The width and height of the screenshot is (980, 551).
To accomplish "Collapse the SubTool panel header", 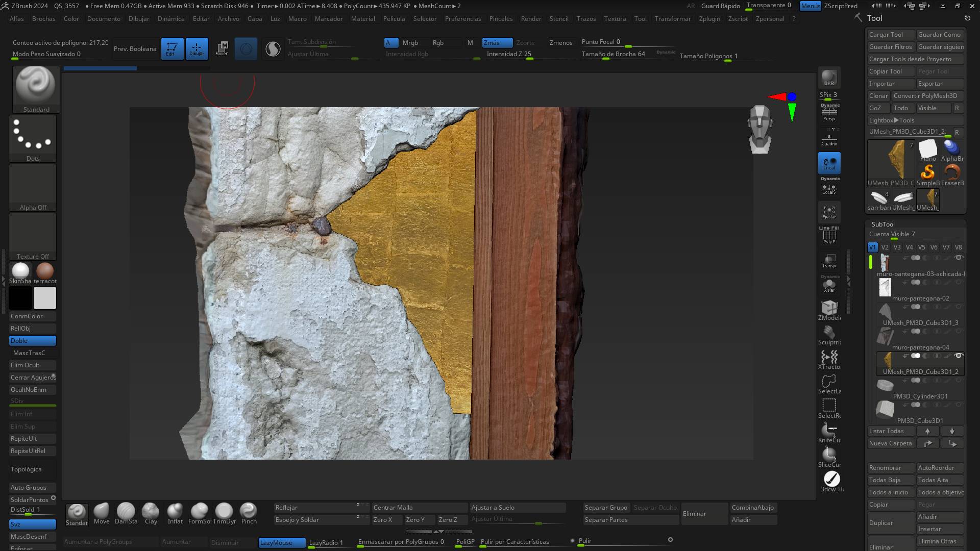I will tap(883, 224).
